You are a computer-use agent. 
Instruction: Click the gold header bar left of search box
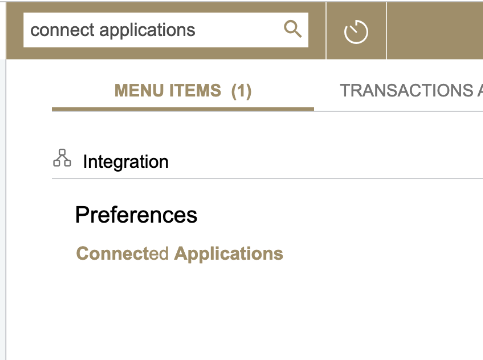(x=15, y=31)
